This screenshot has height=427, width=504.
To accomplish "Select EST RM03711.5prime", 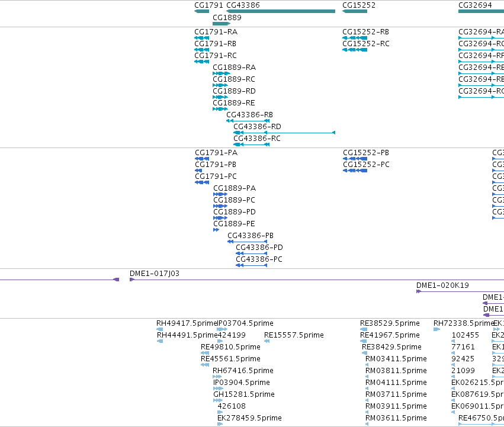I will [x=396, y=394].
